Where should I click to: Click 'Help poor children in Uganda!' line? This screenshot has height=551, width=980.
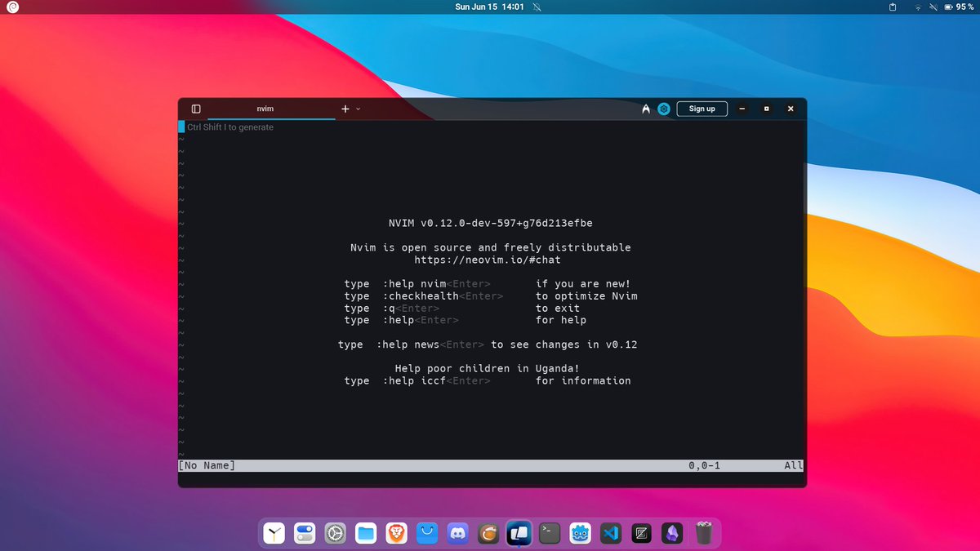click(488, 369)
